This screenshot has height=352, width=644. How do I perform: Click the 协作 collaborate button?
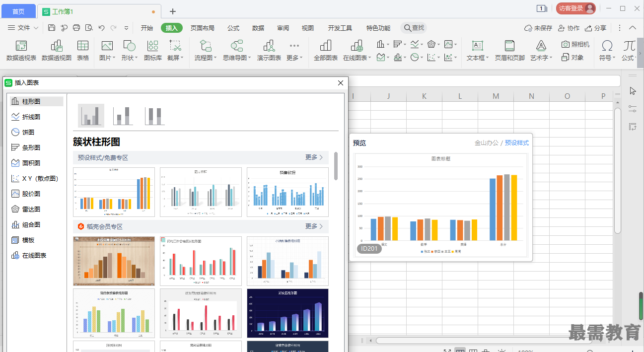[569, 28]
